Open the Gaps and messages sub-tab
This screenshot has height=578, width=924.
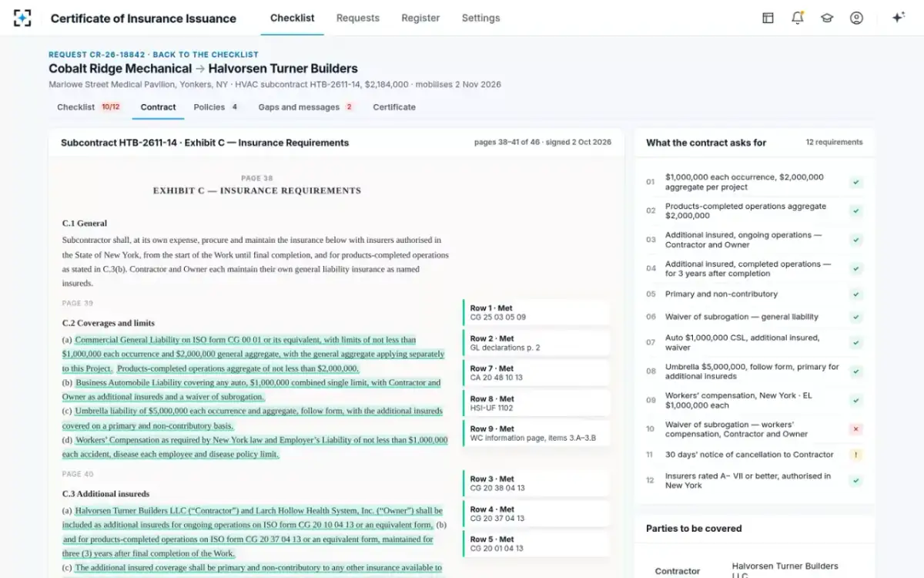point(306,107)
